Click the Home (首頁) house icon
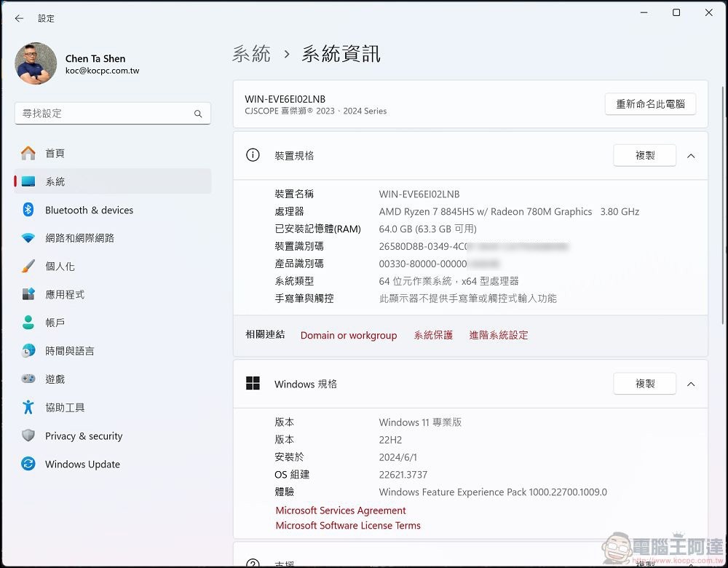The height and width of the screenshot is (568, 728). tap(28, 153)
